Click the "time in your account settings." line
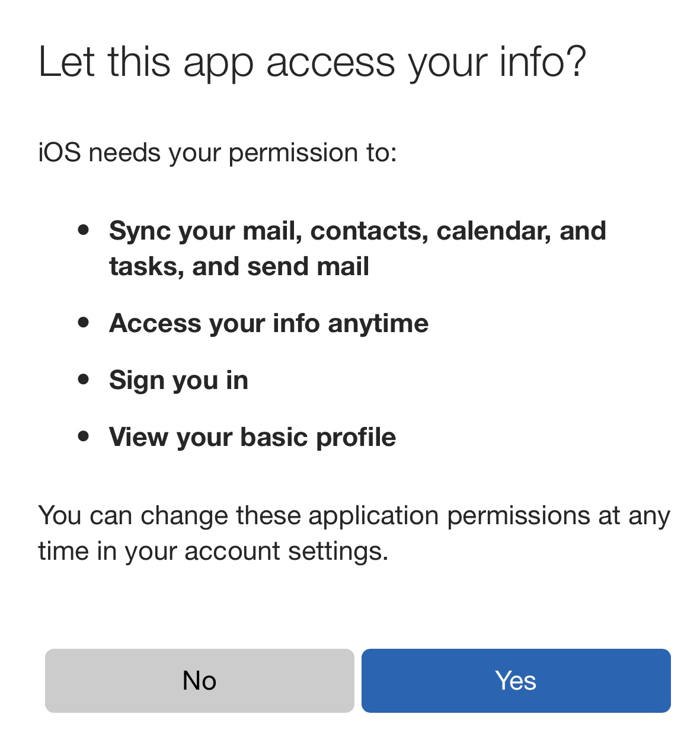This screenshot has width=700, height=730. coord(213,551)
